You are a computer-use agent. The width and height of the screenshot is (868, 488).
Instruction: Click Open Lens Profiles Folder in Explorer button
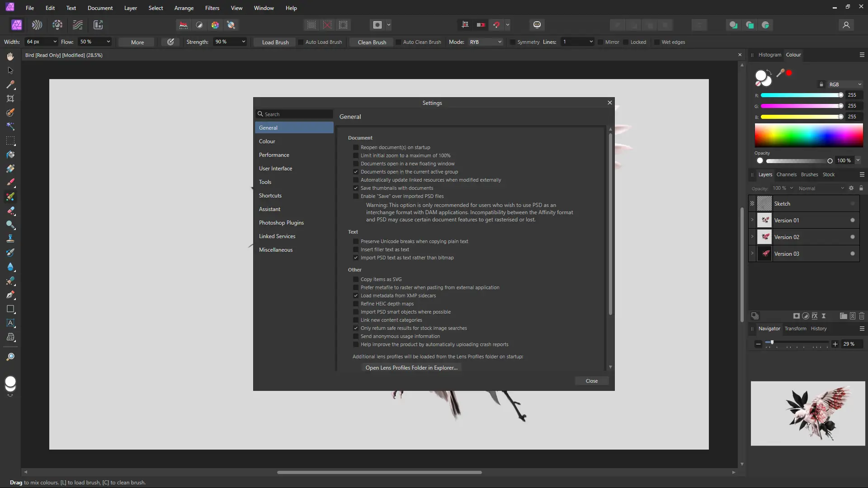[x=411, y=368]
